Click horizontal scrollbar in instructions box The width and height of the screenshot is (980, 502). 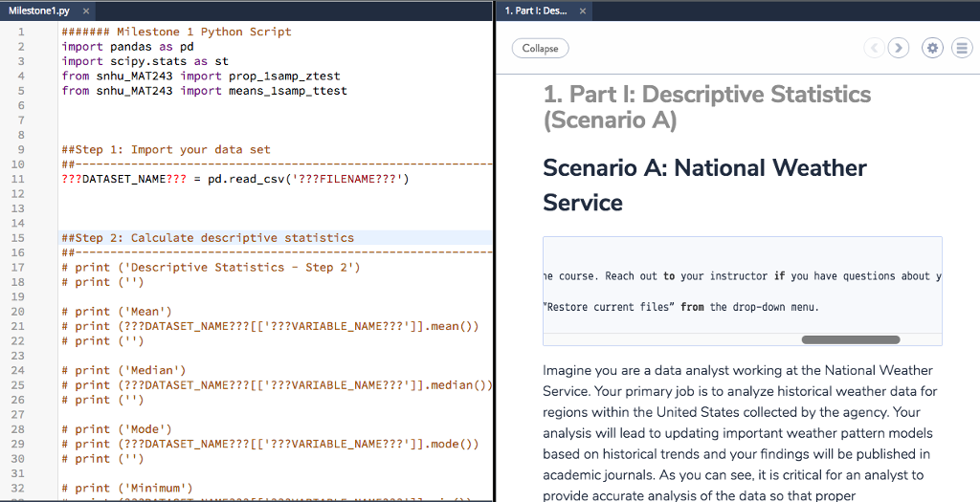point(851,339)
